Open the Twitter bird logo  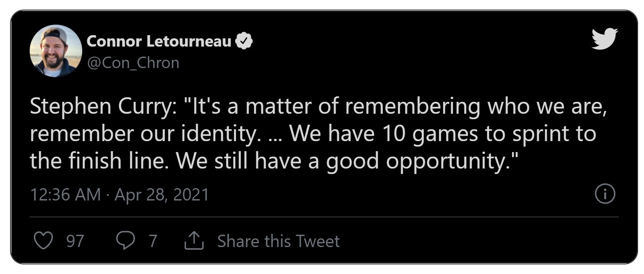tap(604, 38)
